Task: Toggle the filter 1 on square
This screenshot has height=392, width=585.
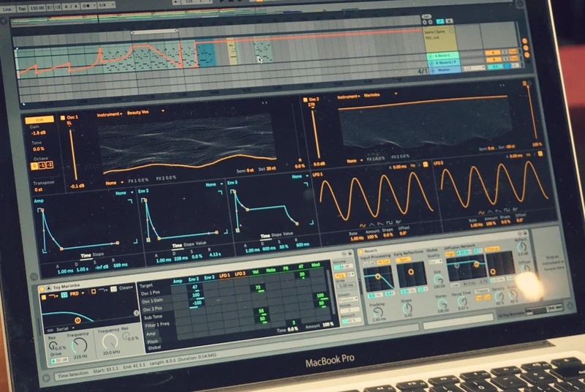Action: pyautogui.click(x=44, y=297)
